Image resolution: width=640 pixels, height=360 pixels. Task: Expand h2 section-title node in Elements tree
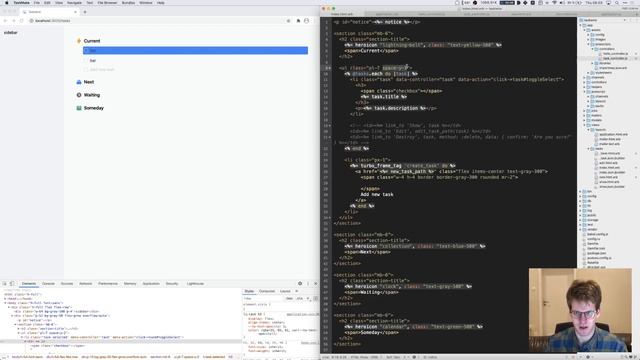click(18, 329)
